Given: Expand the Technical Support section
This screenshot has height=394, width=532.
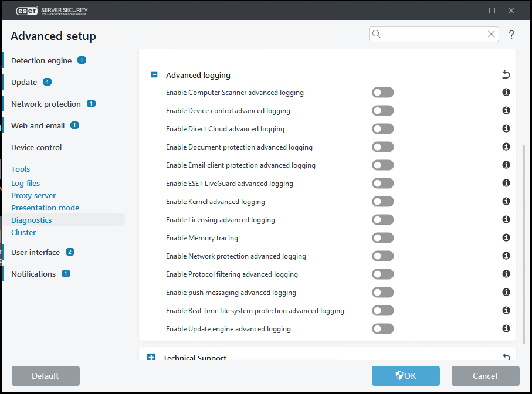Looking at the screenshot, I should [x=151, y=357].
